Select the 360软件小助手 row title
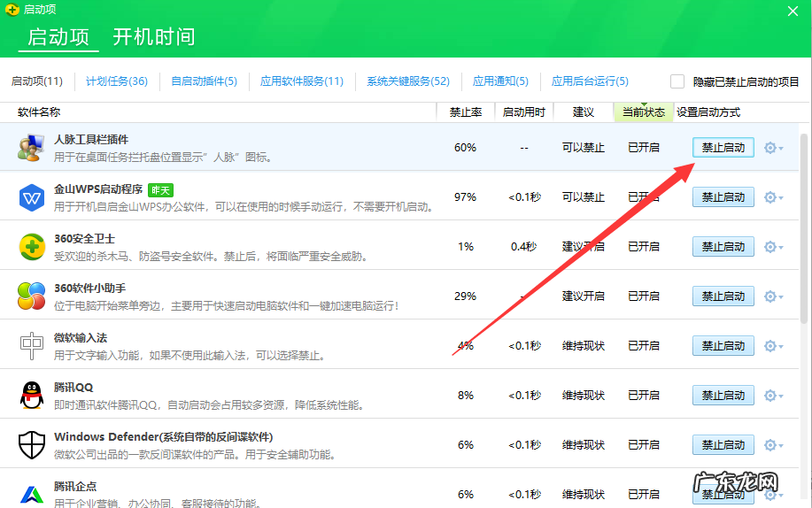This screenshot has width=812, height=508. pyautogui.click(x=90, y=289)
